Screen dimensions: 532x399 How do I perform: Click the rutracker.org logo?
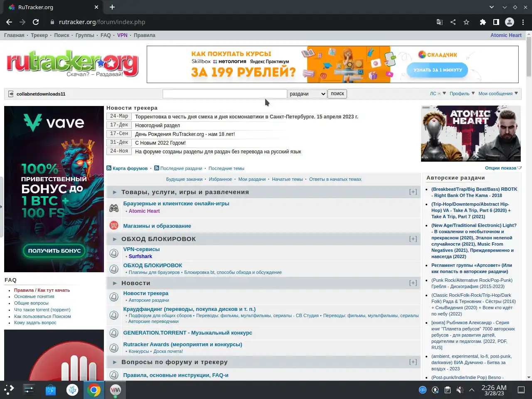(x=73, y=64)
